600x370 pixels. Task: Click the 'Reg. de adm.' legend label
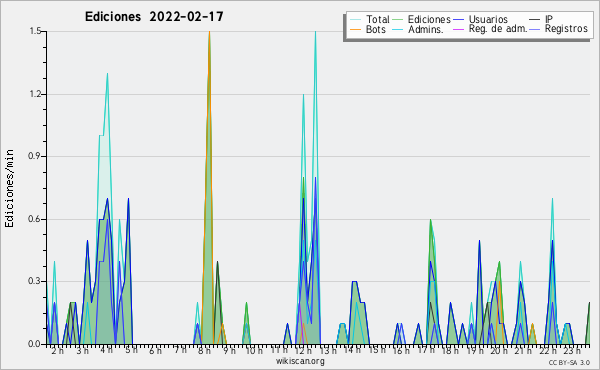[498, 29]
